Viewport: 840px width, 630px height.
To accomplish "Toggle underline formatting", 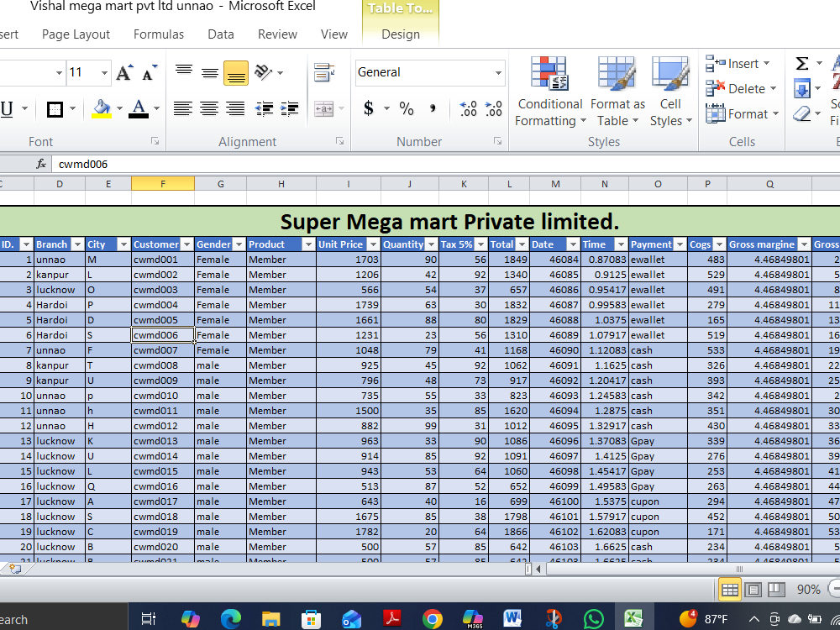I will pos(7,108).
